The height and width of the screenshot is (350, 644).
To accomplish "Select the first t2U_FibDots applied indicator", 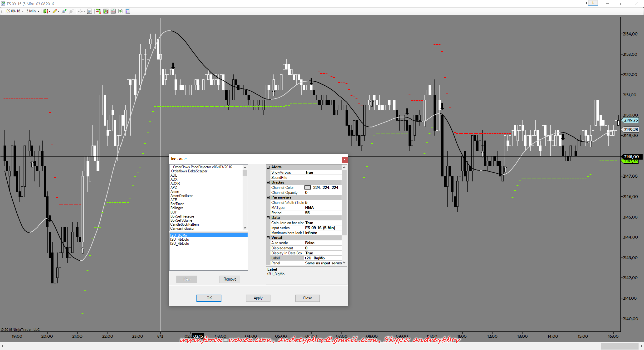I will coord(179,239).
